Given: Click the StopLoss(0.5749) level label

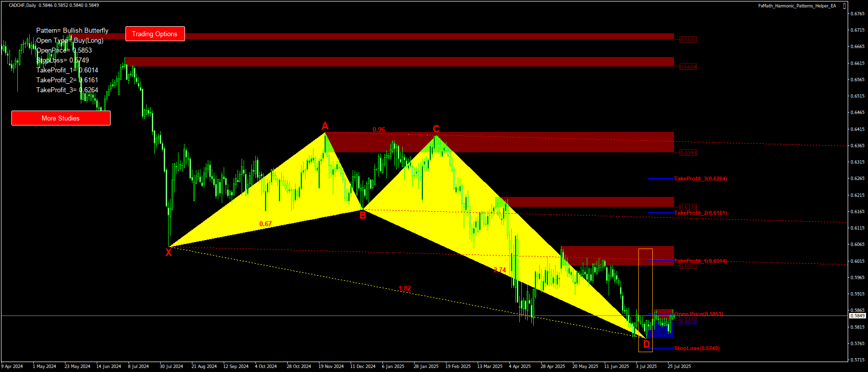Looking at the screenshot, I should click(x=696, y=348).
